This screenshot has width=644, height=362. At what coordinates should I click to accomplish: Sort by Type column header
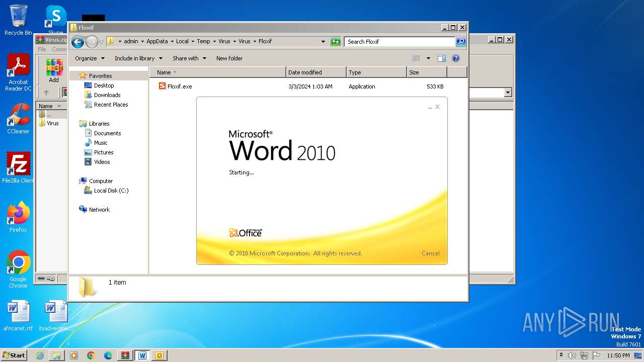coord(376,72)
